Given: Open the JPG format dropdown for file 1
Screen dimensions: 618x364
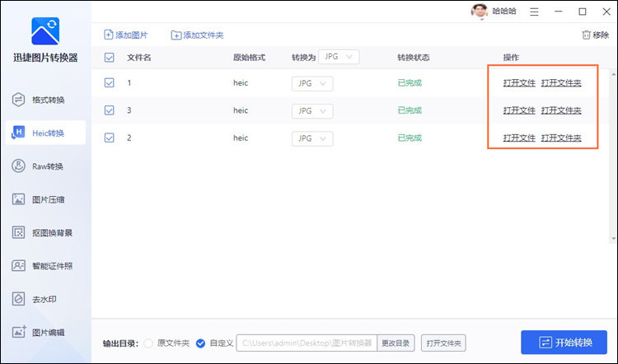Looking at the screenshot, I should tap(312, 83).
